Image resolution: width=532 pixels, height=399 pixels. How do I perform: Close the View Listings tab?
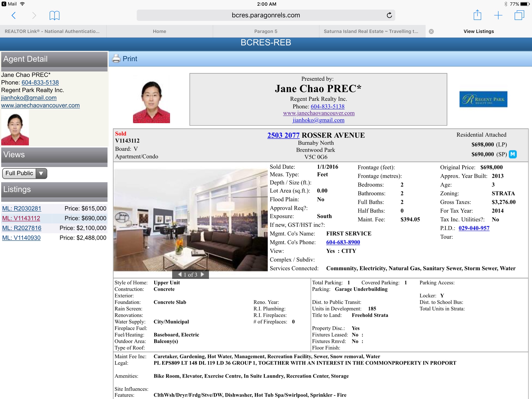(431, 31)
